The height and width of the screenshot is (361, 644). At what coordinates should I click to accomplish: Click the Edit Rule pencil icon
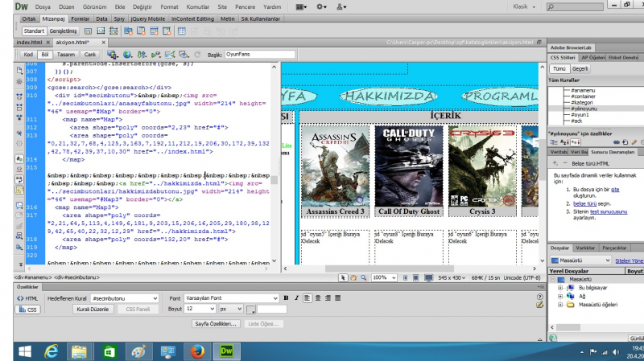[634, 142]
